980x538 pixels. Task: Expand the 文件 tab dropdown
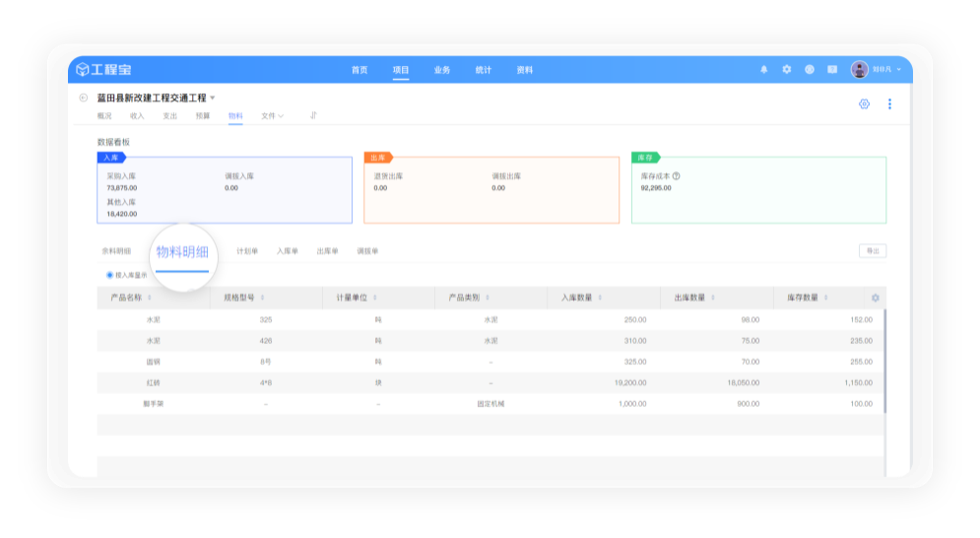(x=272, y=115)
